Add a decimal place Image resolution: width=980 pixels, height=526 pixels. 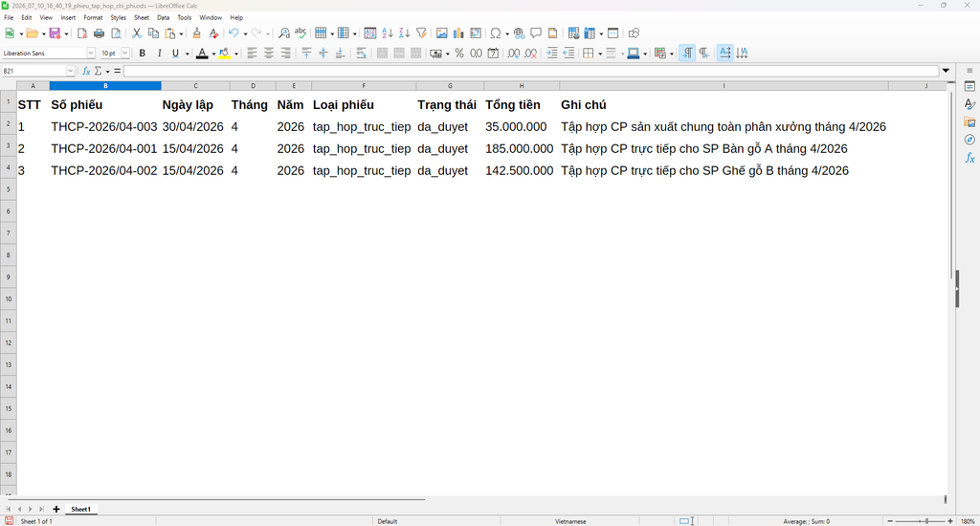(x=514, y=54)
